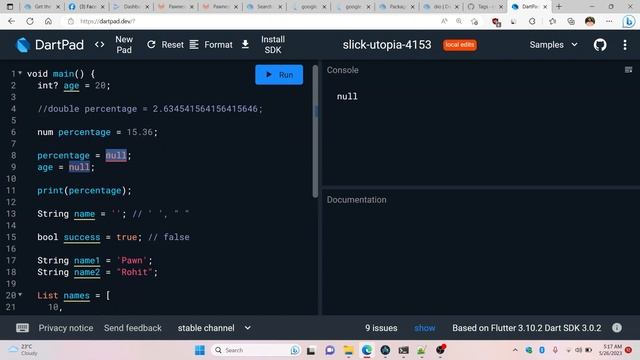Viewport: 640px width, 360px height.
Task: Click Microsoft Edge taskbar icon
Action: pos(367,350)
